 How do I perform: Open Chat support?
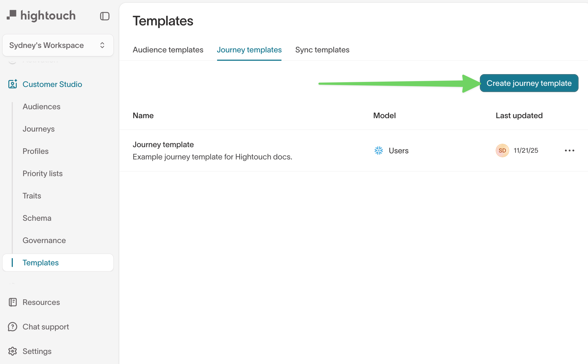[46, 327]
